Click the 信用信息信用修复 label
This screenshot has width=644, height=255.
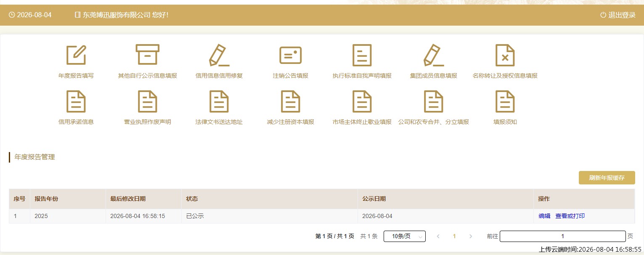(x=219, y=76)
